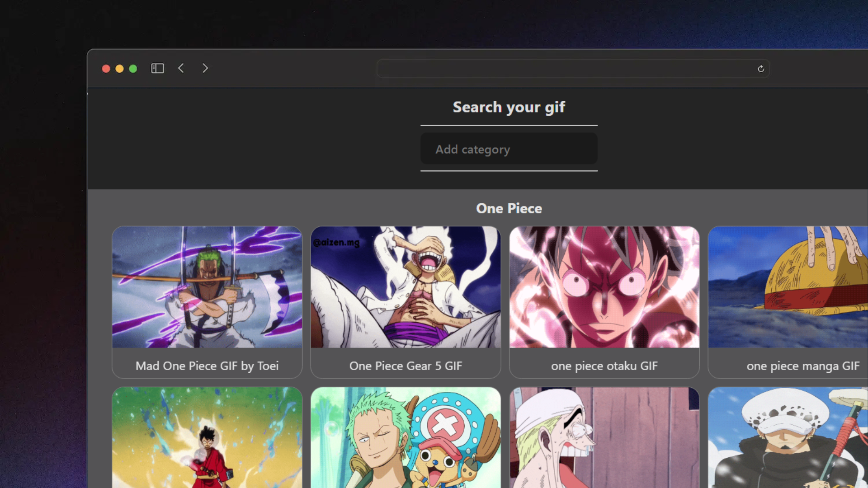Open the Zoro swords gif thumbnail
Screen dimensions: 868x488
(x=207, y=287)
